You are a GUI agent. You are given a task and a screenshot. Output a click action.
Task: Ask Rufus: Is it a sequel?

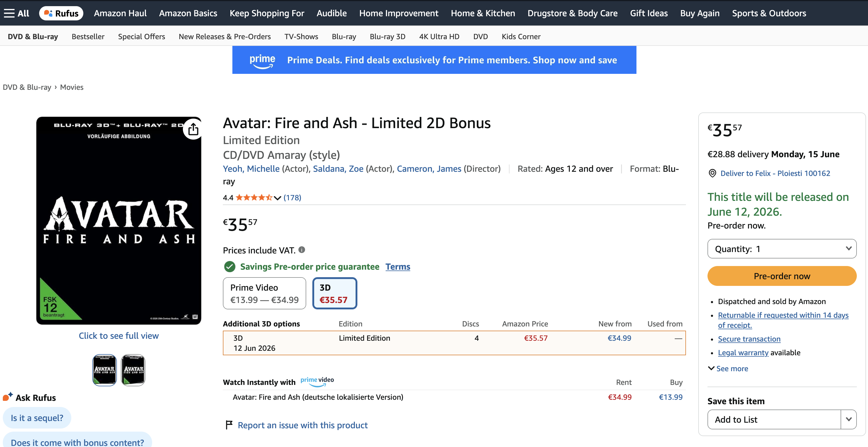click(37, 418)
